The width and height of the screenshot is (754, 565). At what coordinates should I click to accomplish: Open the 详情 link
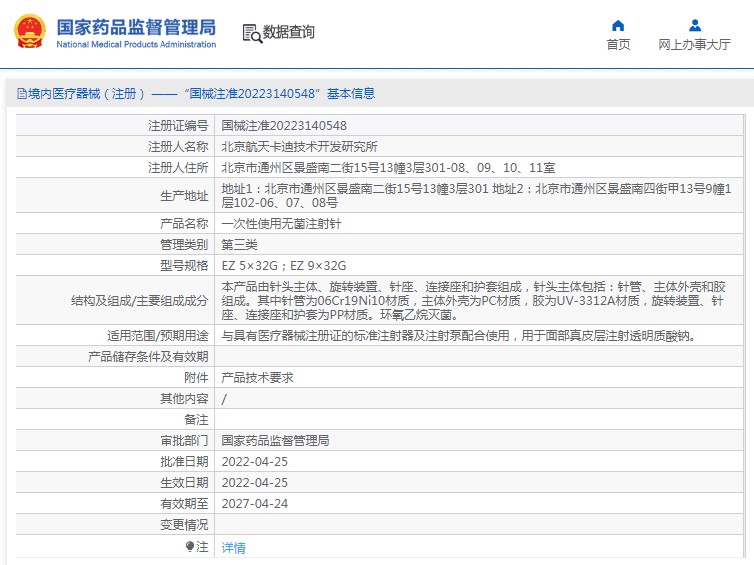[233, 548]
